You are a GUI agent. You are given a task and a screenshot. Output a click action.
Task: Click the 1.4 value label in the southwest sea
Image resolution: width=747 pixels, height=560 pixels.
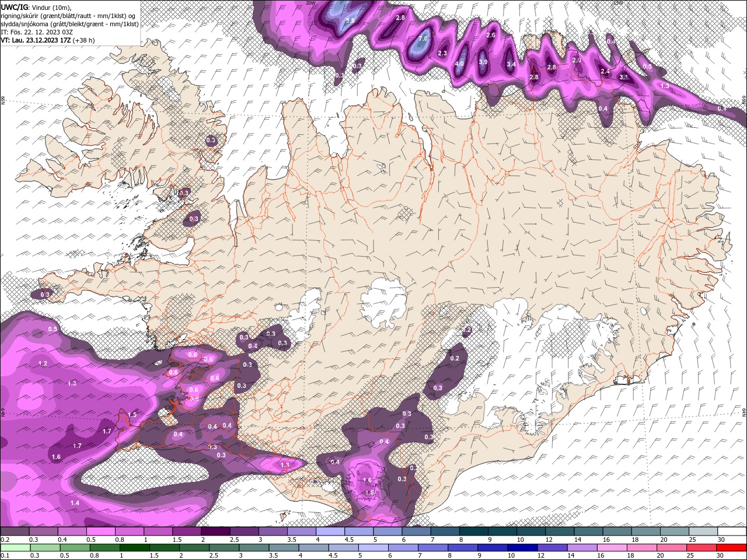(75, 503)
